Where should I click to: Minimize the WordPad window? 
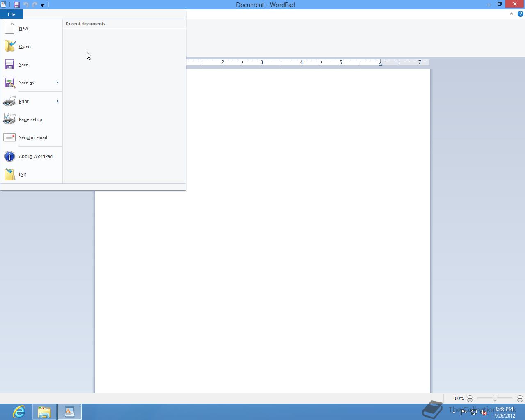[489, 5]
